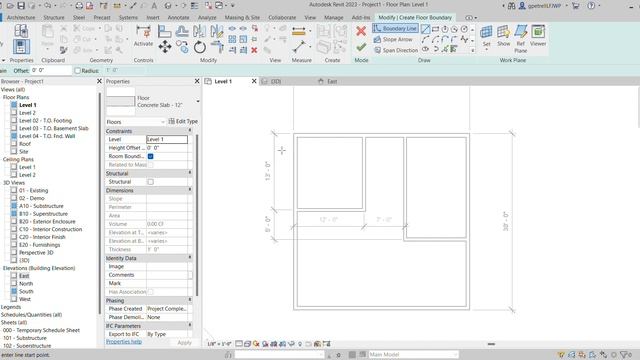Open the Annotate ribbon tab
This screenshot has width=640, height=360.
point(178,18)
